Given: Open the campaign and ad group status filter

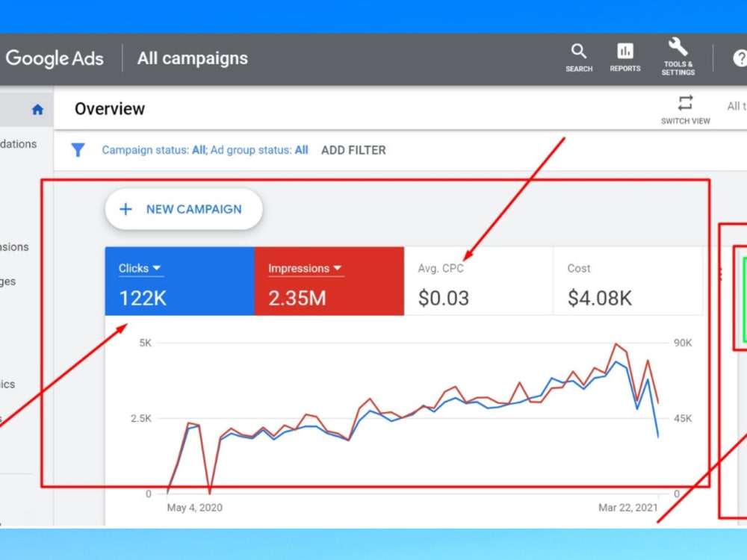Looking at the screenshot, I should (205, 150).
